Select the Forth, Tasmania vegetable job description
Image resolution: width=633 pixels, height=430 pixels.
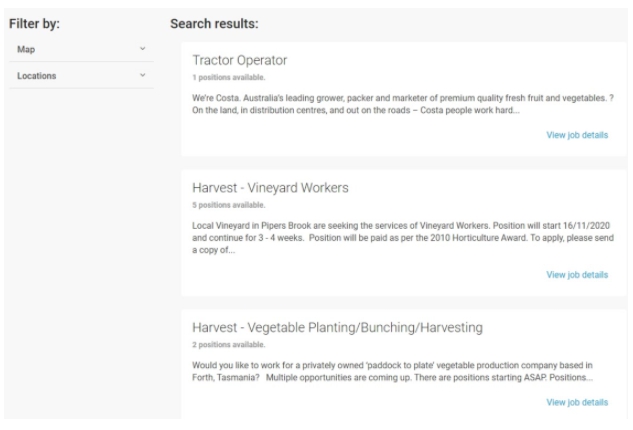(x=392, y=371)
